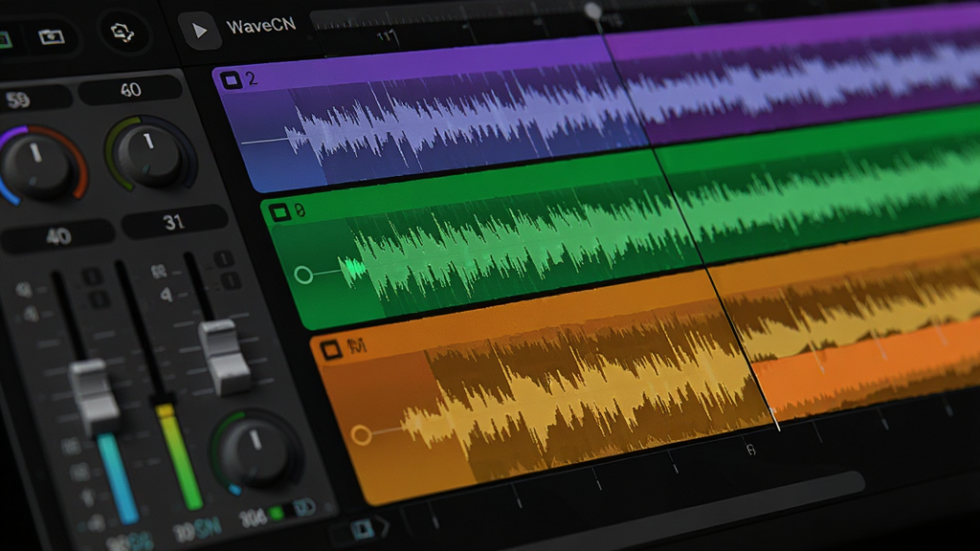The height and width of the screenshot is (551, 980).
Task: Select the lower value field showing 40
Action: tap(58, 236)
